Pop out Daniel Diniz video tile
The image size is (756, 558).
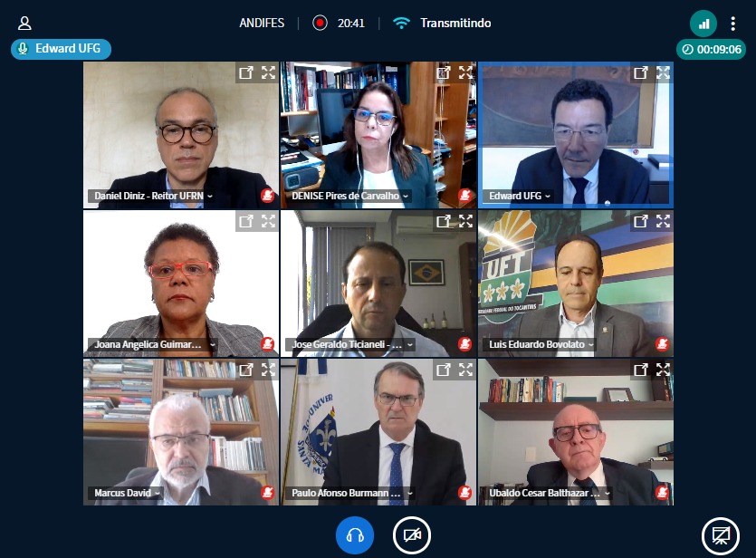[246, 72]
